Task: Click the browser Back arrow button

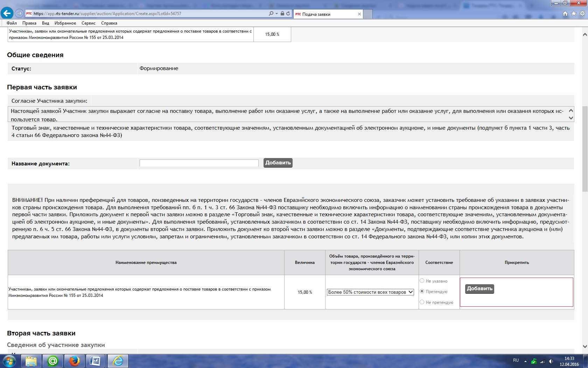Action: coord(7,13)
